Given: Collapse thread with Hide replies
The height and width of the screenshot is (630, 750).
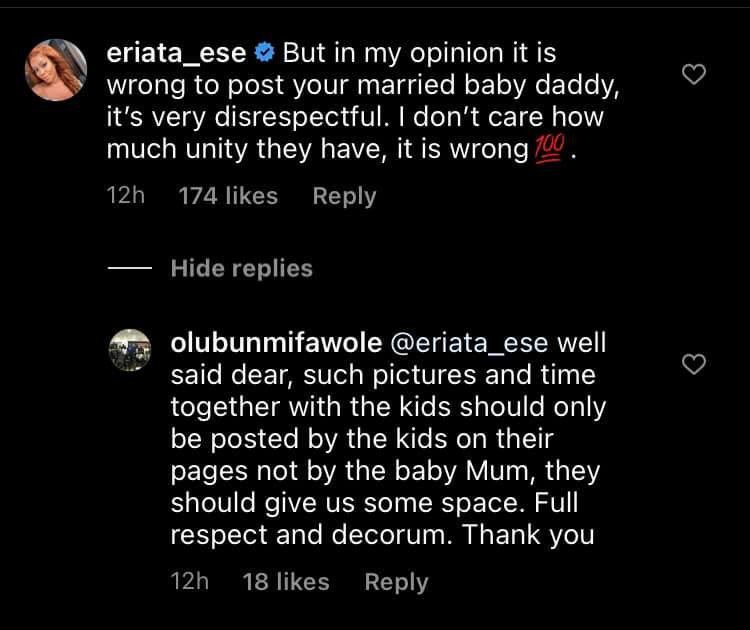Looking at the screenshot, I should (x=241, y=268).
